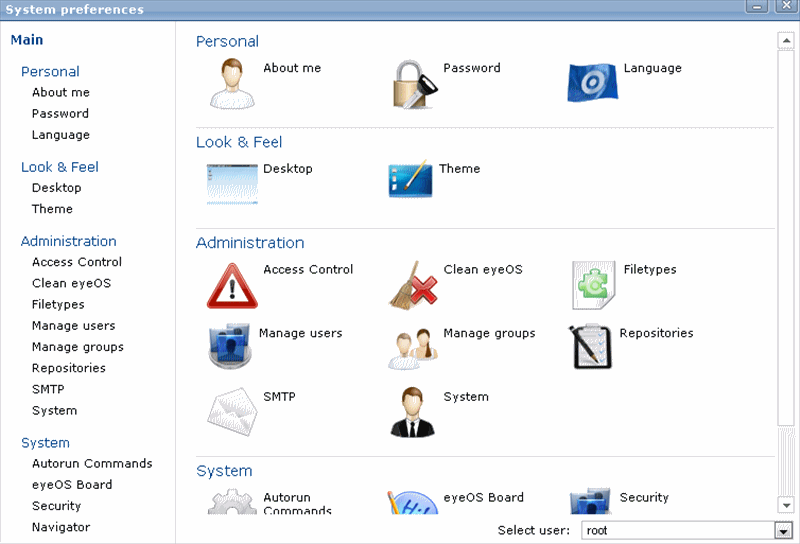Click Look & Feel sidebar heading
Screen dimensions: 800x544
tap(60, 167)
